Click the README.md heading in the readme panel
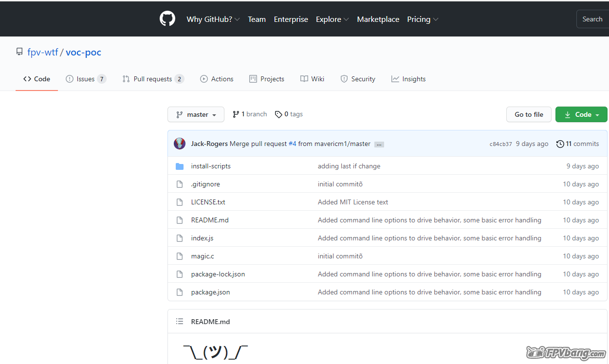The width and height of the screenshot is (609, 364). tap(210, 322)
